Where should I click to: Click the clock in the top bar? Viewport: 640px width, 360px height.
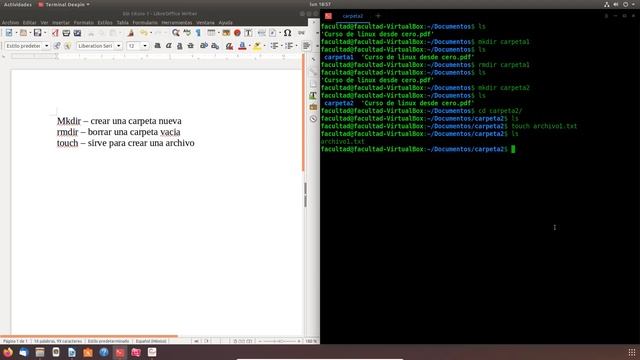pyautogui.click(x=320, y=4)
